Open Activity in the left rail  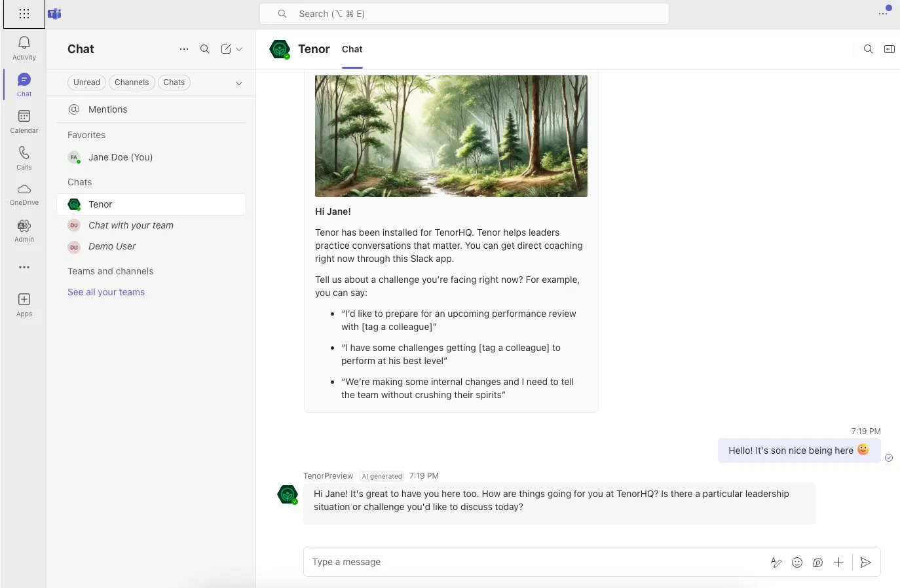click(x=24, y=48)
